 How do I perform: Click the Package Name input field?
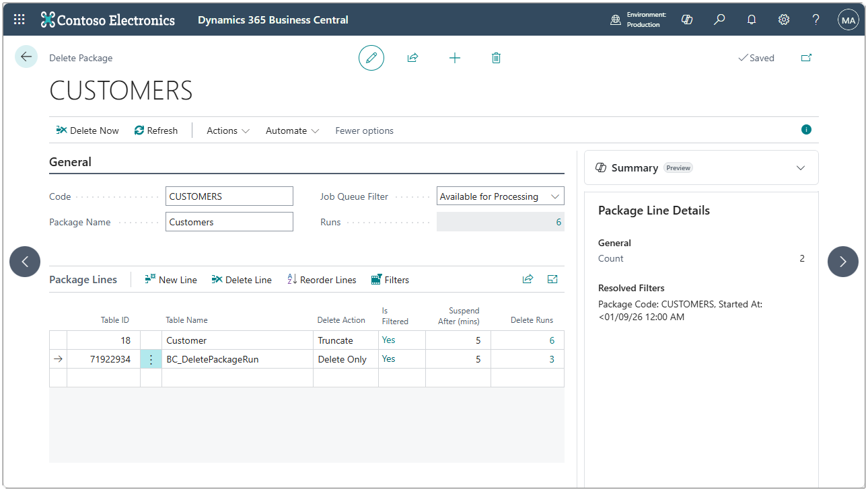(229, 222)
